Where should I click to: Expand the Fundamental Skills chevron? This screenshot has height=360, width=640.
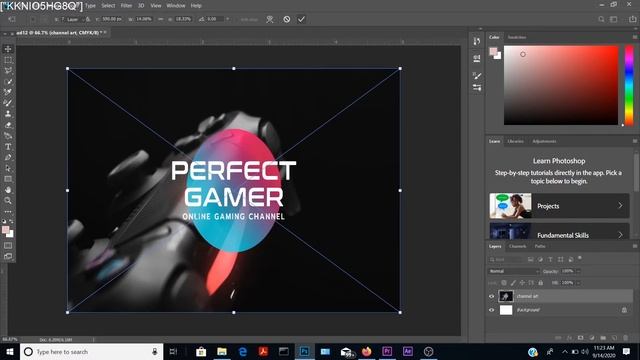(x=620, y=235)
